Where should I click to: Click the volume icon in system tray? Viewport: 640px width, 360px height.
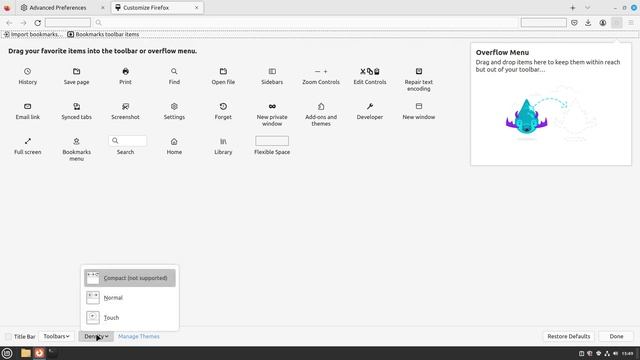tap(615, 353)
